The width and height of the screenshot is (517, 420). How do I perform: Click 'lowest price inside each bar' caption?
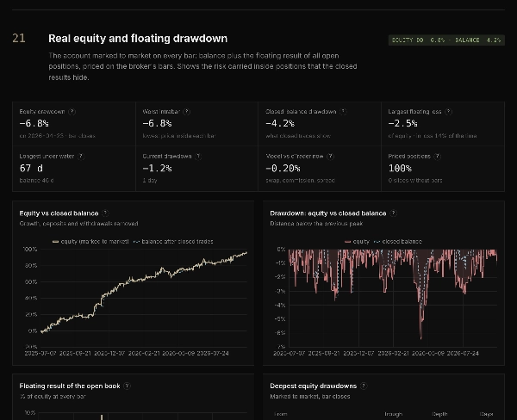tap(179, 136)
